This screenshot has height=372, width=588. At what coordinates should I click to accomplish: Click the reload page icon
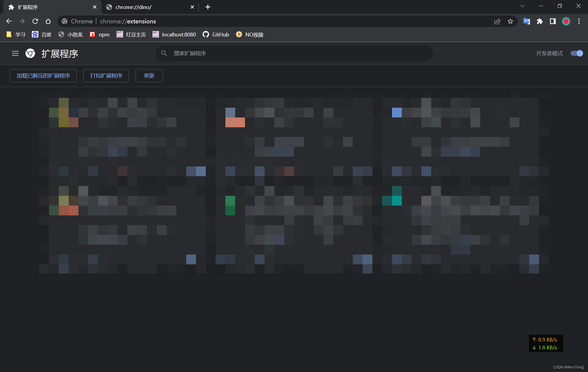(35, 21)
